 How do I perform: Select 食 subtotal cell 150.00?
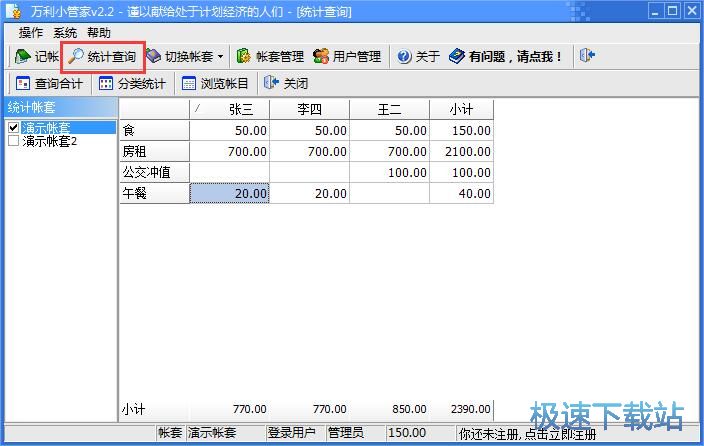pos(462,130)
